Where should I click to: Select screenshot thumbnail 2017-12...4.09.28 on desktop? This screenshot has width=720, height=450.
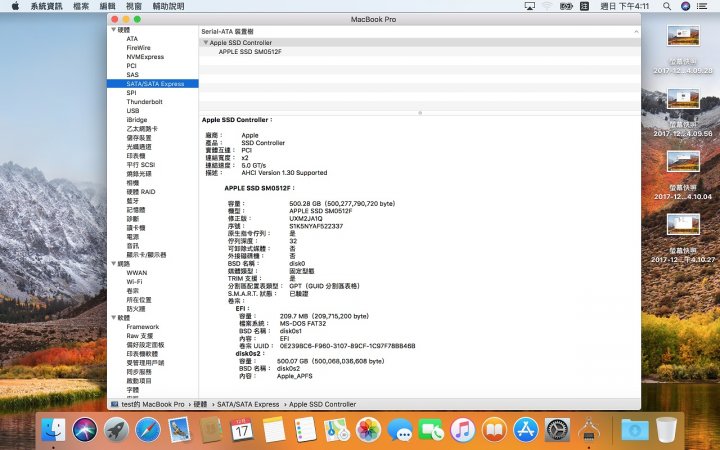point(683,36)
